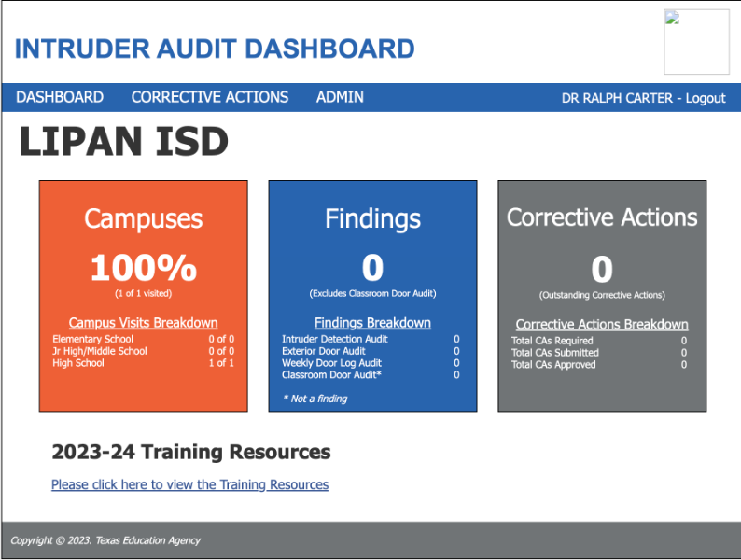Screen dimensions: 741x560
Task: Click the Texas Education Agency copyright text
Action: pyautogui.click(x=105, y=540)
